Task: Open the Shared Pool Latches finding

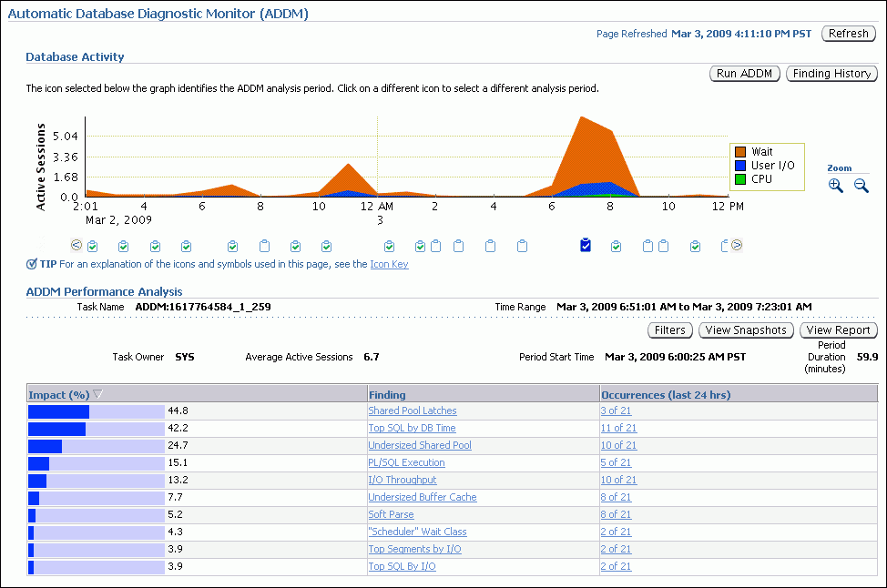Action: [x=412, y=411]
